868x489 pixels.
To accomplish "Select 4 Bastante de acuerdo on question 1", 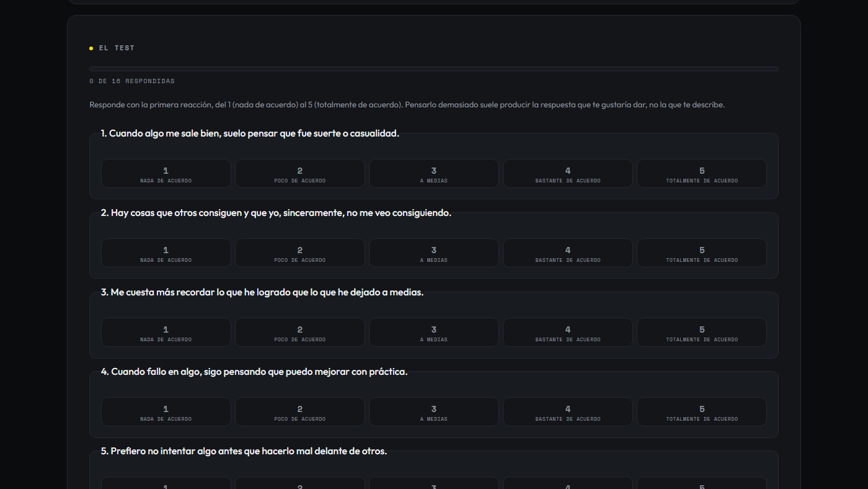I will [568, 173].
